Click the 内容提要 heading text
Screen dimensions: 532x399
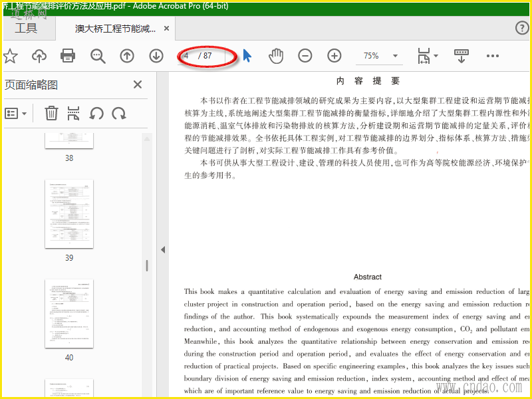(368, 80)
